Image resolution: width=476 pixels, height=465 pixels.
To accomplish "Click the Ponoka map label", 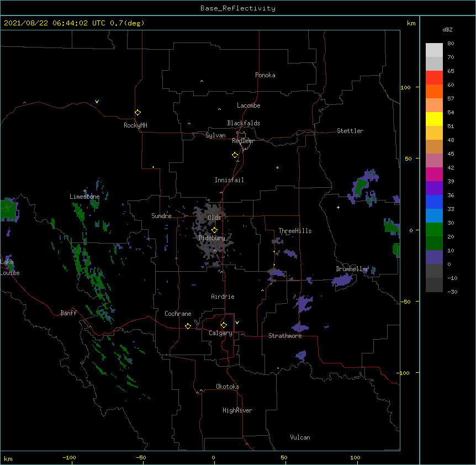I will (265, 75).
